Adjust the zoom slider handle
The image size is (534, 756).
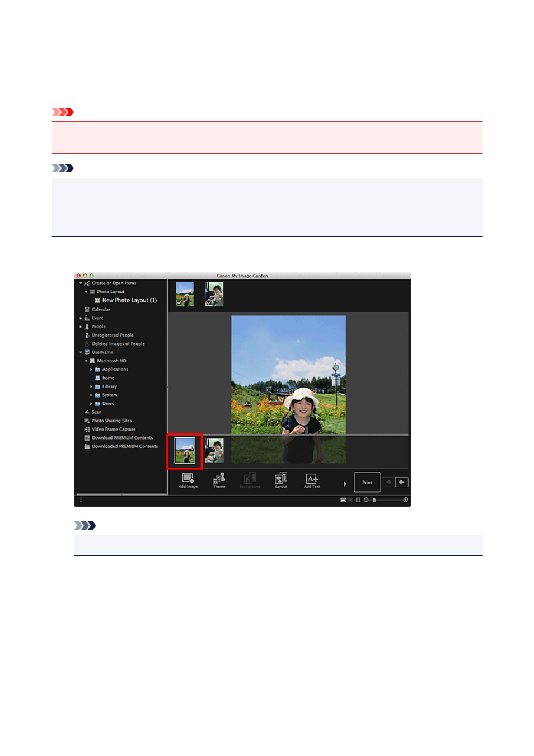click(x=374, y=500)
